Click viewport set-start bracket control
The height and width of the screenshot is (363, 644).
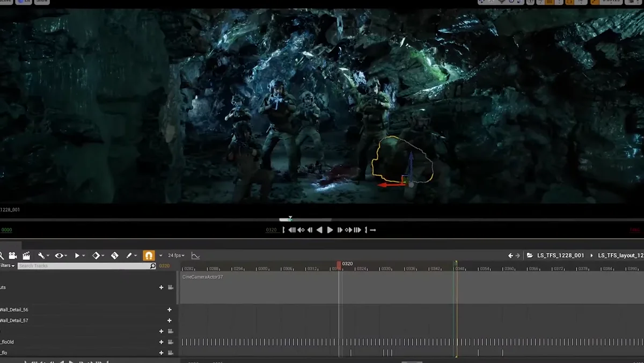click(x=283, y=230)
